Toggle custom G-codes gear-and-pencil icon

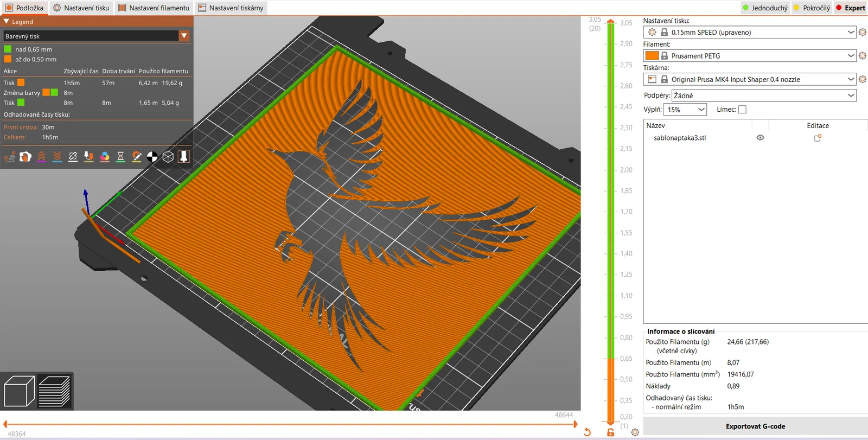[137, 157]
